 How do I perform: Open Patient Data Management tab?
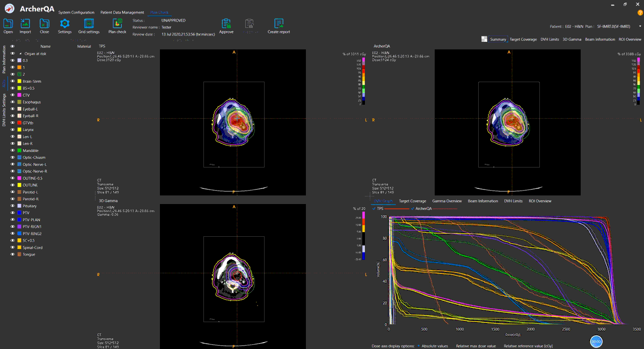point(122,12)
